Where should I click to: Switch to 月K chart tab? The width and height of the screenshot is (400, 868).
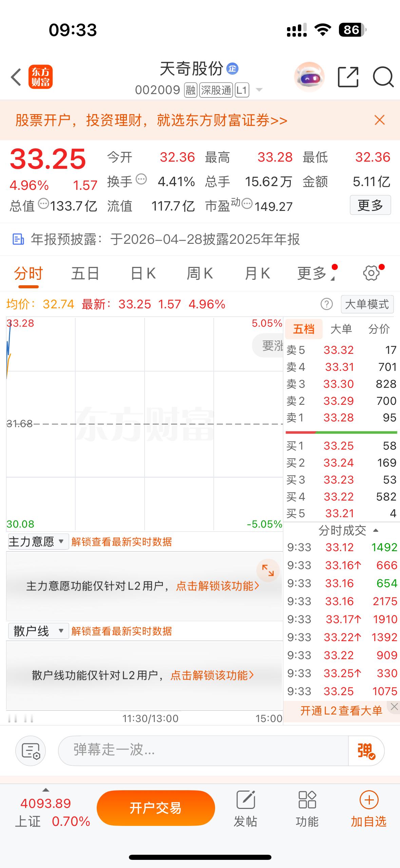(x=257, y=273)
